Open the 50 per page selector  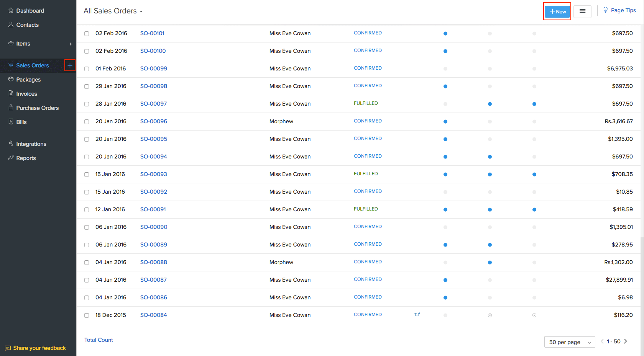click(570, 342)
